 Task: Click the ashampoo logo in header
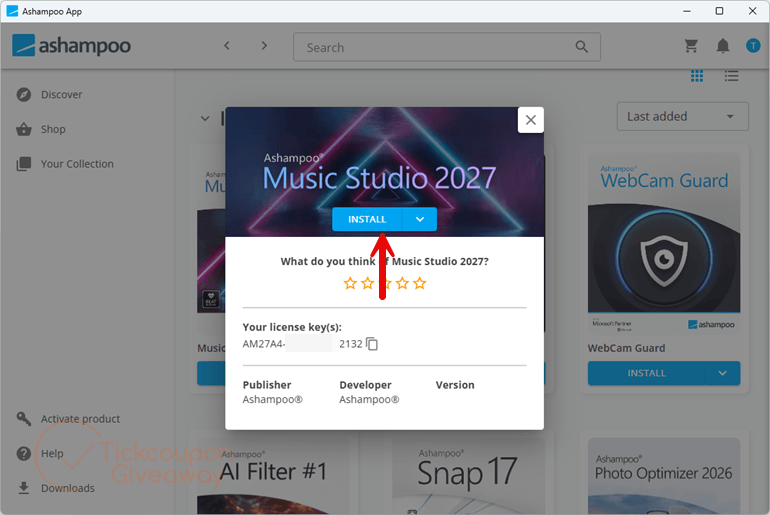pyautogui.click(x=72, y=46)
